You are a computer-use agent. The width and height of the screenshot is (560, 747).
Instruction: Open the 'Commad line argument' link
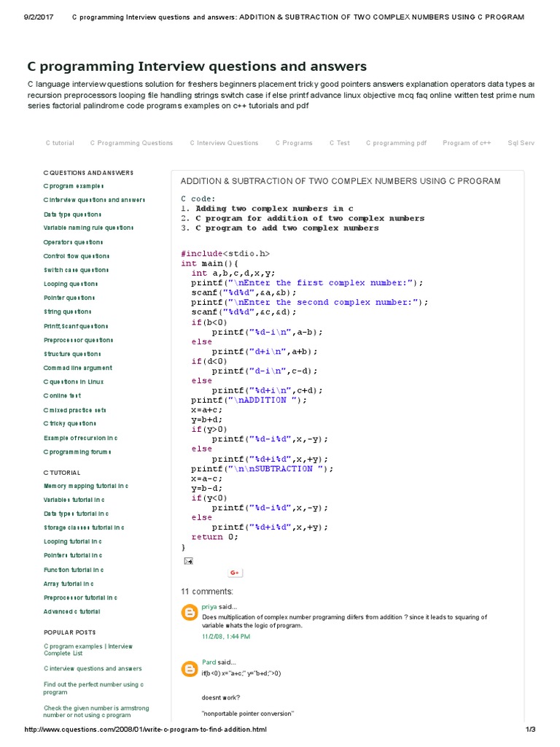pyautogui.click(x=77, y=368)
